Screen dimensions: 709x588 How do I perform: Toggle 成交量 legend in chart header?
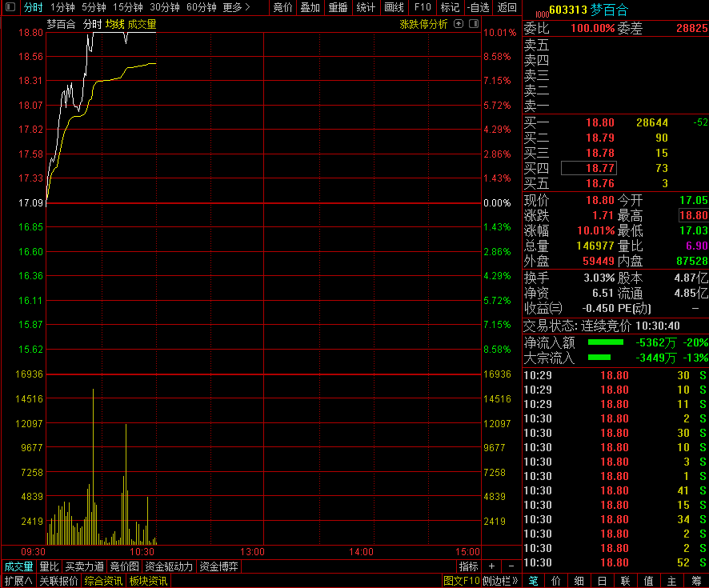[142, 24]
